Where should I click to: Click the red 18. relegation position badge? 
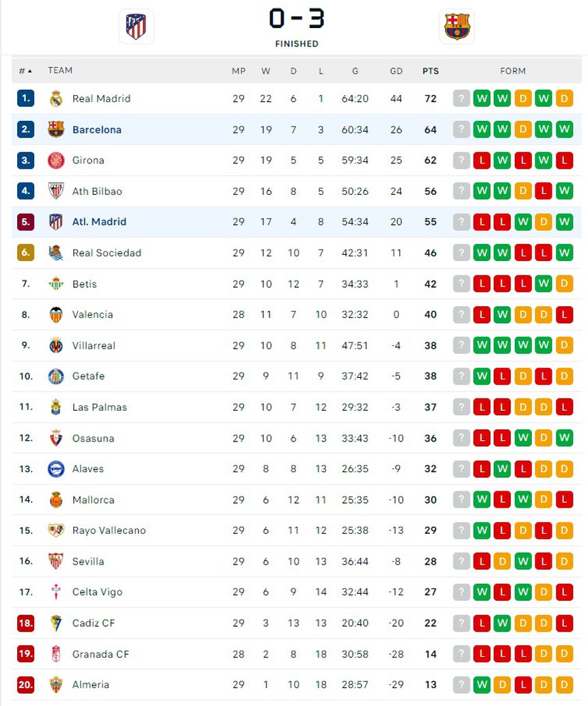(x=25, y=623)
